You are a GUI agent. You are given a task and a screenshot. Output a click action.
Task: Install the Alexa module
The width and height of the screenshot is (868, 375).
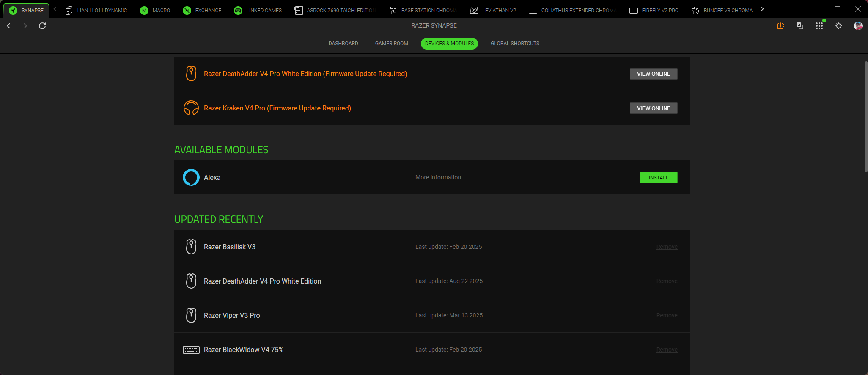[x=658, y=178]
